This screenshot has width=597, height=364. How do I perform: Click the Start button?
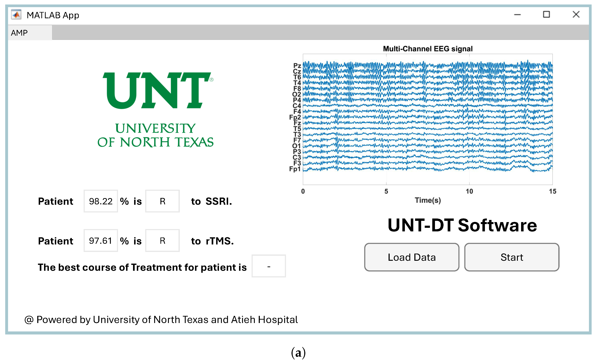click(x=512, y=257)
